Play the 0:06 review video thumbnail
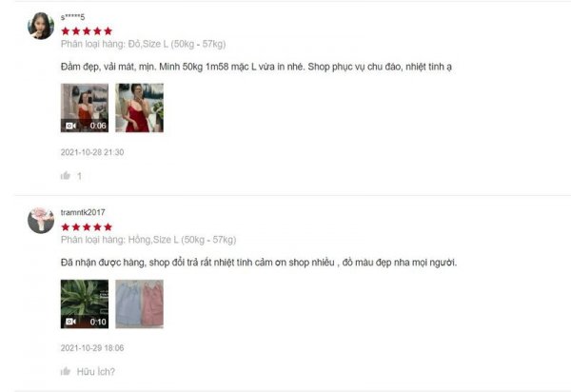 [x=85, y=108]
